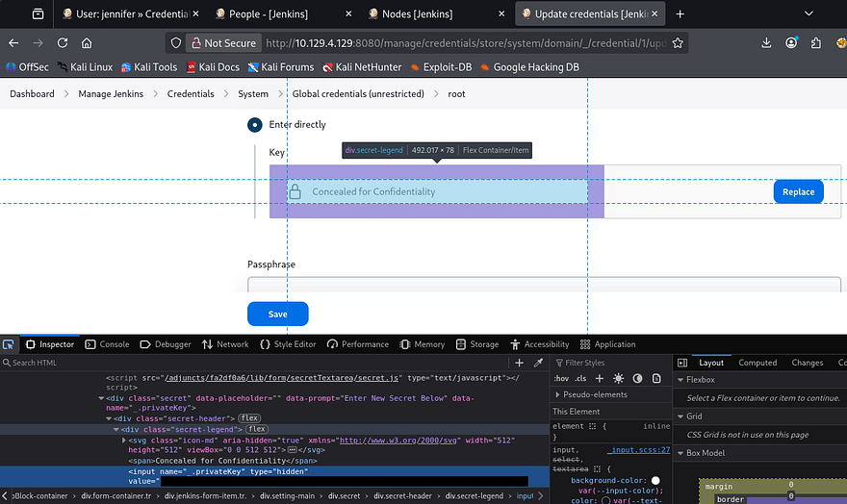Click the element picker icon in DevTools
The width and height of the screenshot is (847, 504).
coord(9,344)
